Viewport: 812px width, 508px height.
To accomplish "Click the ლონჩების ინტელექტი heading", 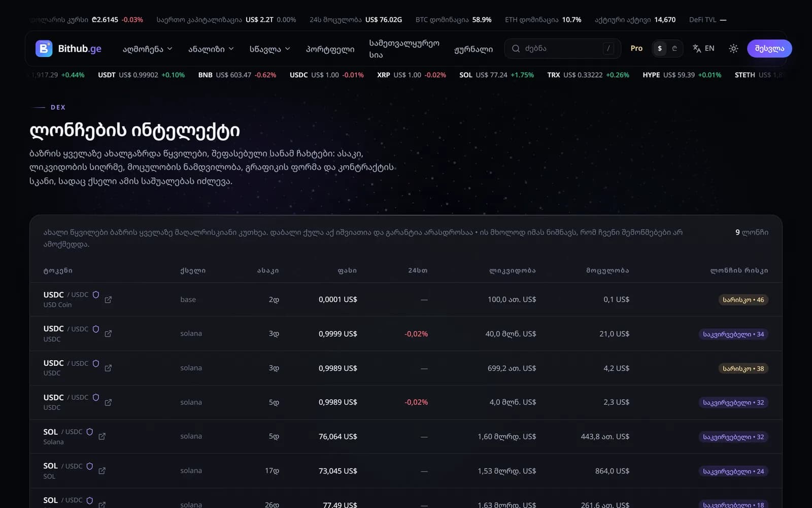I will 134,131.
